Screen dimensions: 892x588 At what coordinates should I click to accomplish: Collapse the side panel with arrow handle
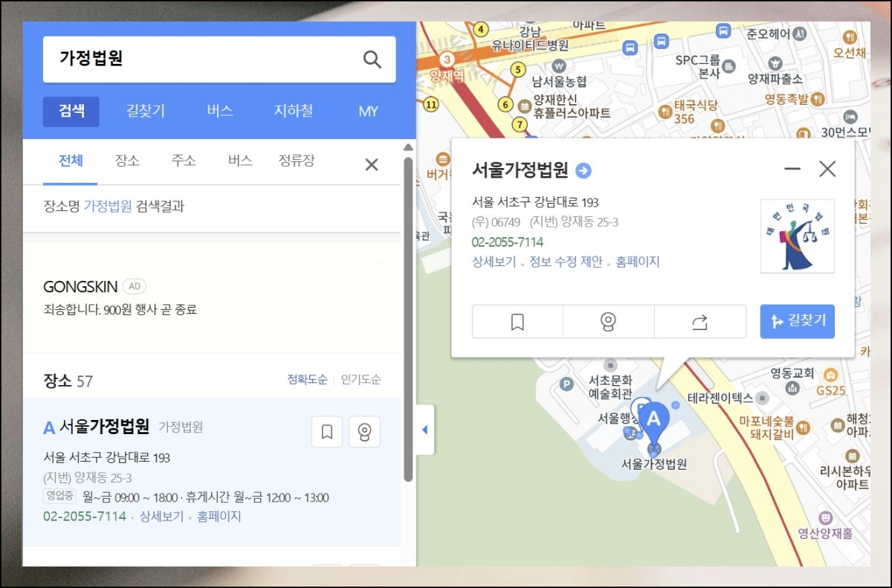424,430
